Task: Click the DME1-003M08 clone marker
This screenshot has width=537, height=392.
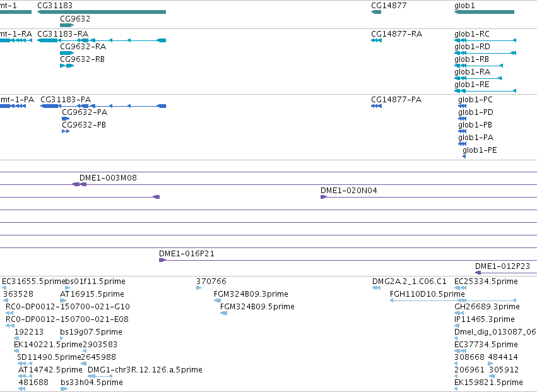Action: (x=79, y=184)
